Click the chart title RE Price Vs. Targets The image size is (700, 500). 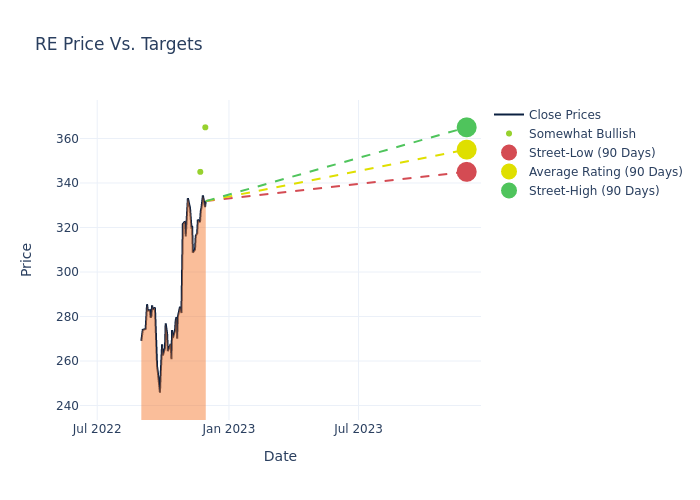pos(118,44)
